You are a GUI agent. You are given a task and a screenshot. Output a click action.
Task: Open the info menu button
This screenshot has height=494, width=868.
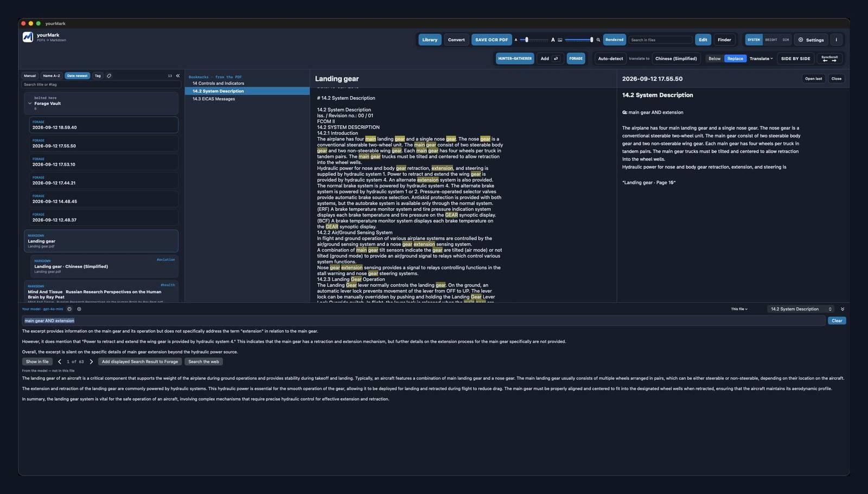pyautogui.click(x=836, y=40)
